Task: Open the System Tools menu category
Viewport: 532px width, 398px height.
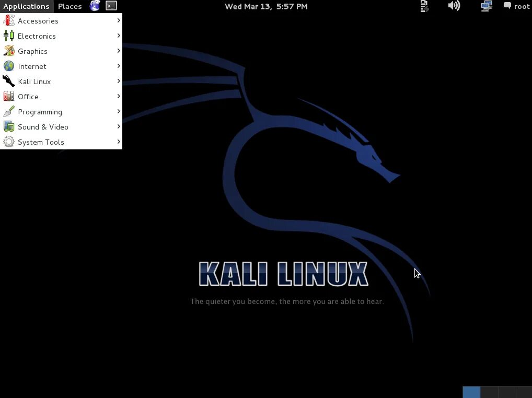Action: click(61, 142)
